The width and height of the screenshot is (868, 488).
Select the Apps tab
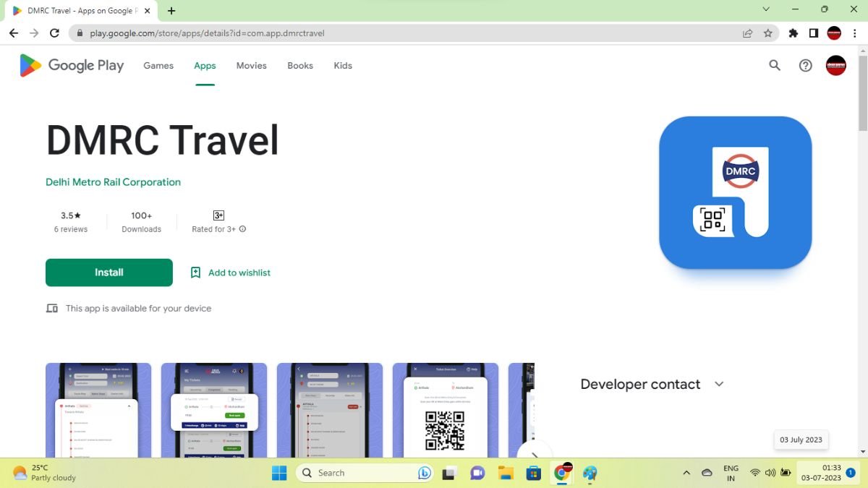pyautogui.click(x=205, y=65)
